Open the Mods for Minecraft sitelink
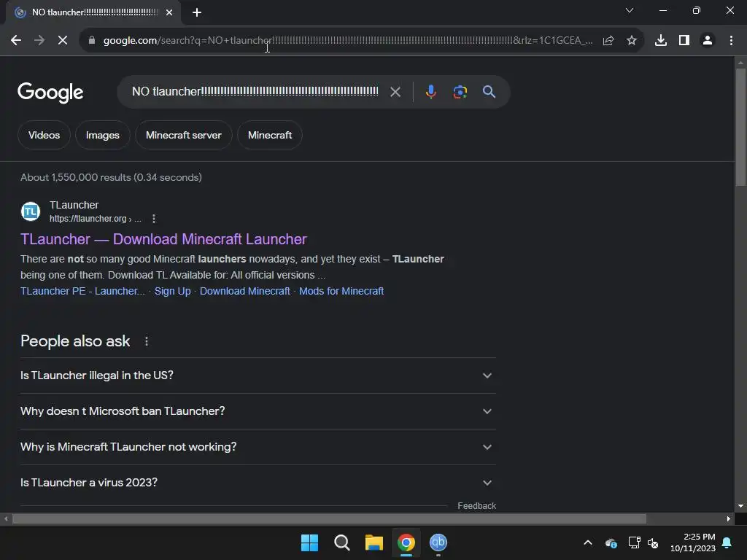The image size is (747, 560). coord(341,291)
